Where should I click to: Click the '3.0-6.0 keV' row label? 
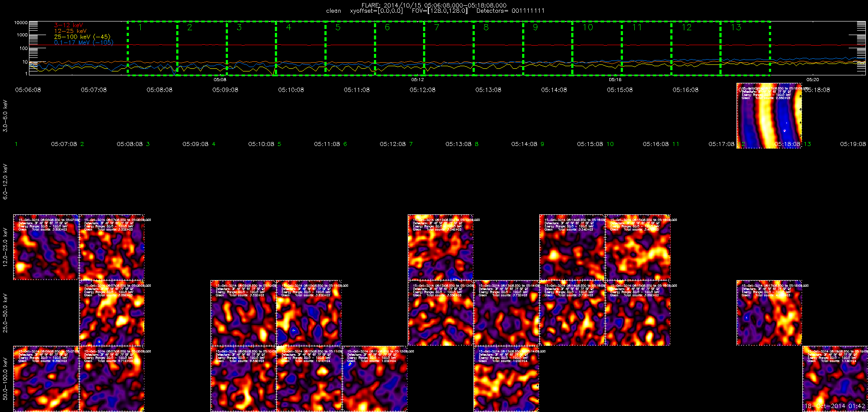tap(5, 116)
